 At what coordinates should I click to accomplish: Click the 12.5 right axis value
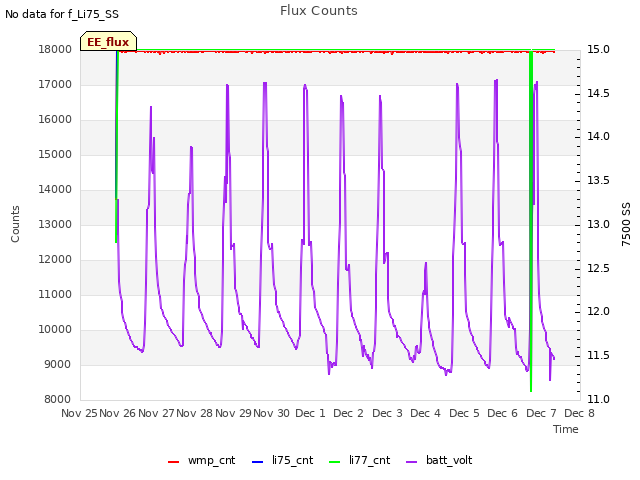[x=598, y=268]
